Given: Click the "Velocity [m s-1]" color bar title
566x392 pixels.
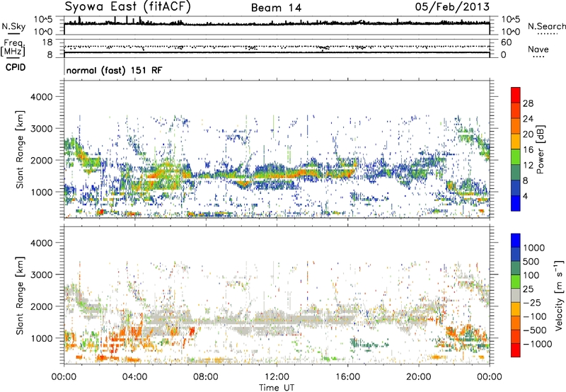Looking at the screenshot, I should [x=559, y=295].
